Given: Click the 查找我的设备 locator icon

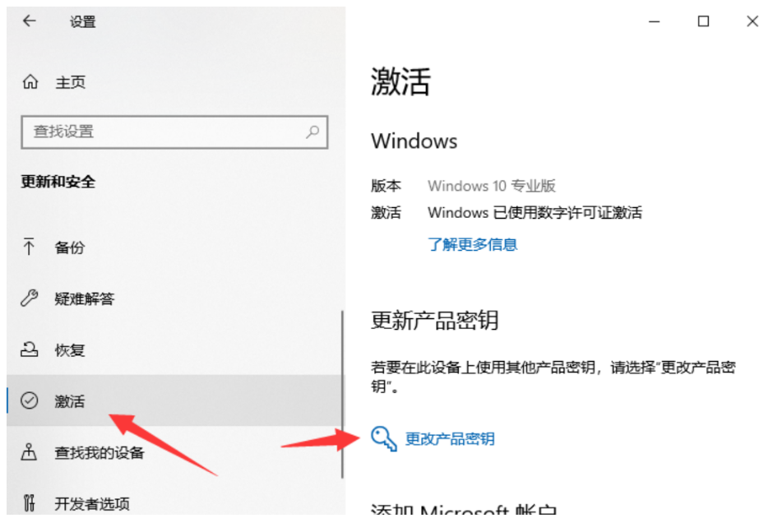Looking at the screenshot, I should 29,452.
